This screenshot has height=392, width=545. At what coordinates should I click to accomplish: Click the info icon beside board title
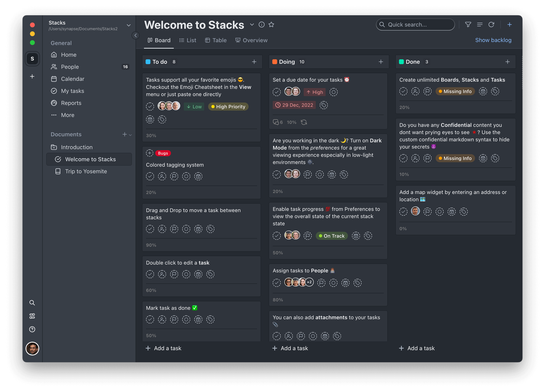pos(261,25)
